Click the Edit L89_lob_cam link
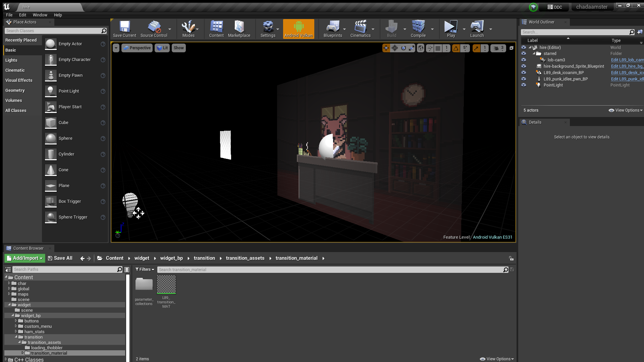This screenshot has height=362, width=644. pyautogui.click(x=627, y=60)
